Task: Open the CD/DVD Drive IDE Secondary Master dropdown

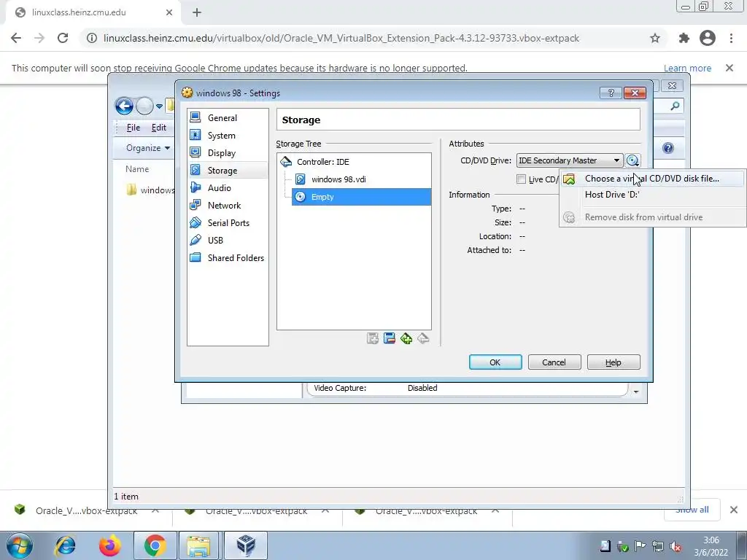Action: (x=569, y=160)
